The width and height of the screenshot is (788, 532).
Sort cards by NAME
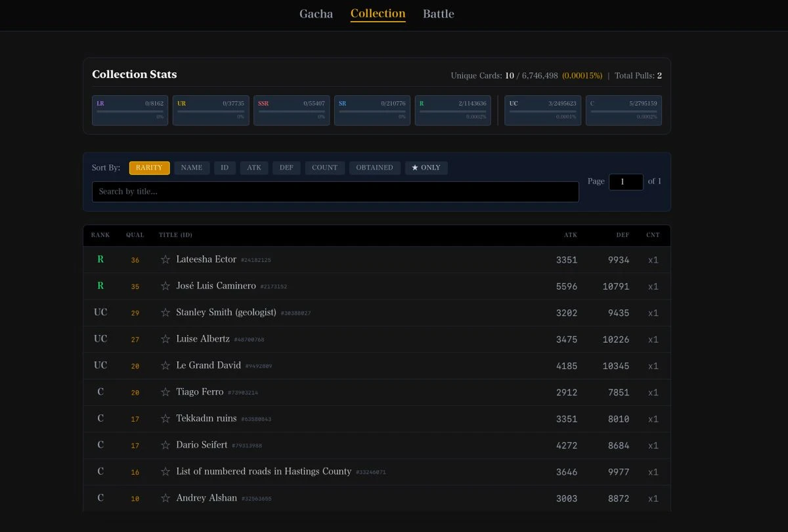pyautogui.click(x=192, y=168)
